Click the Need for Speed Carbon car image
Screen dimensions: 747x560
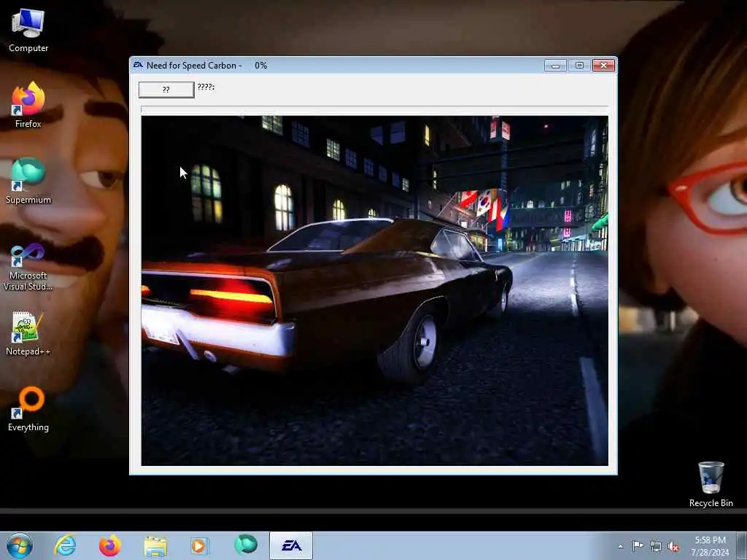(x=374, y=290)
